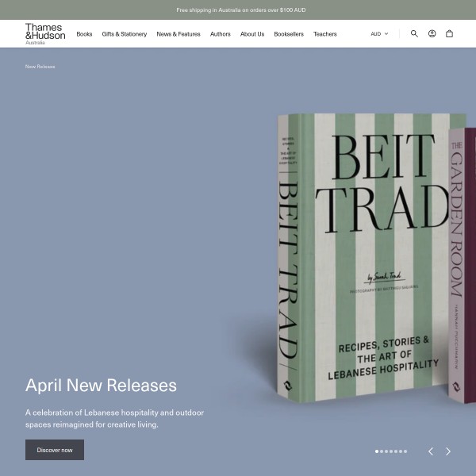Click the Thames & Hudson Australia logo
Screen dimensions: 476x476
(x=45, y=34)
